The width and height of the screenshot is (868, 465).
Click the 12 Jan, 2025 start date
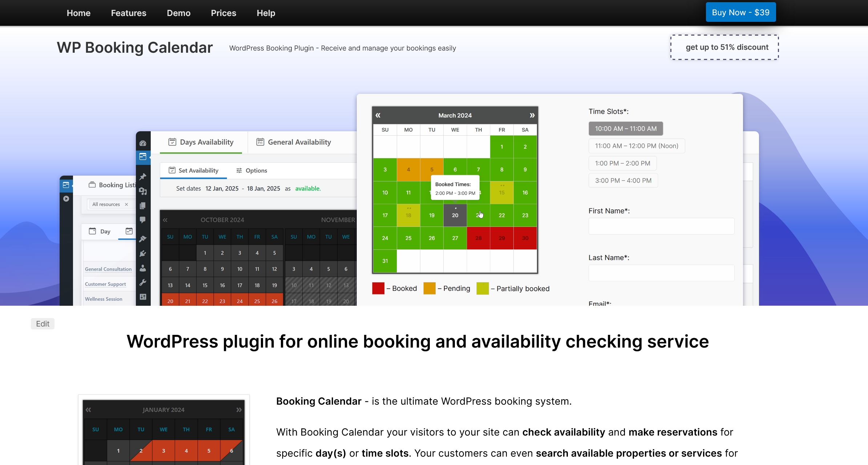click(222, 188)
